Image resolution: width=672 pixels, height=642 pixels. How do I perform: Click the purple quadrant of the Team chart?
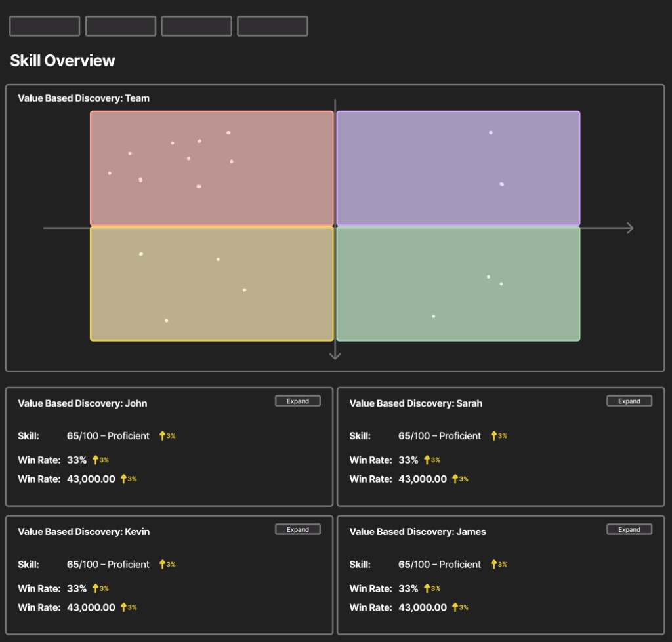[x=458, y=168]
